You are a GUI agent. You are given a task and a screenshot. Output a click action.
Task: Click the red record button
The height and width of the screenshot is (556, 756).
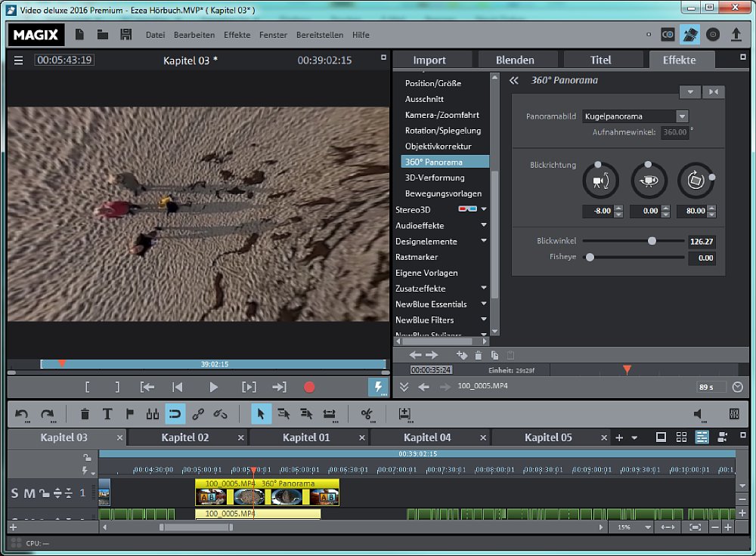309,387
